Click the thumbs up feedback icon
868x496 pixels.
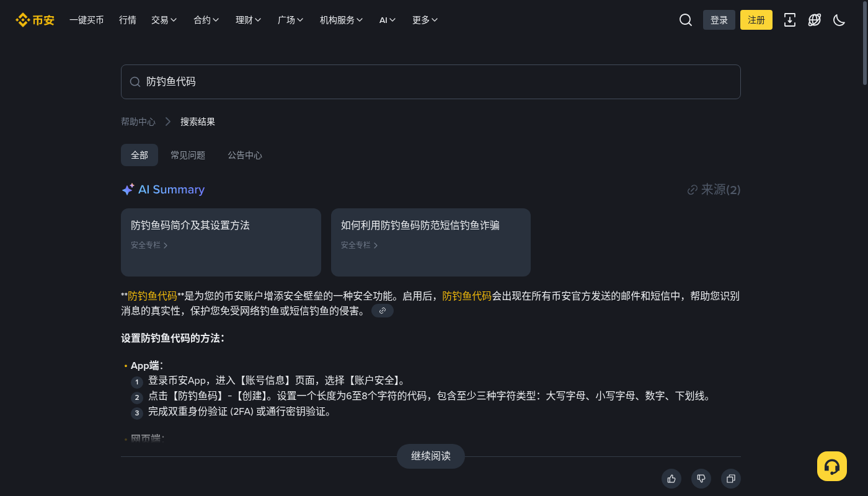[671, 479]
